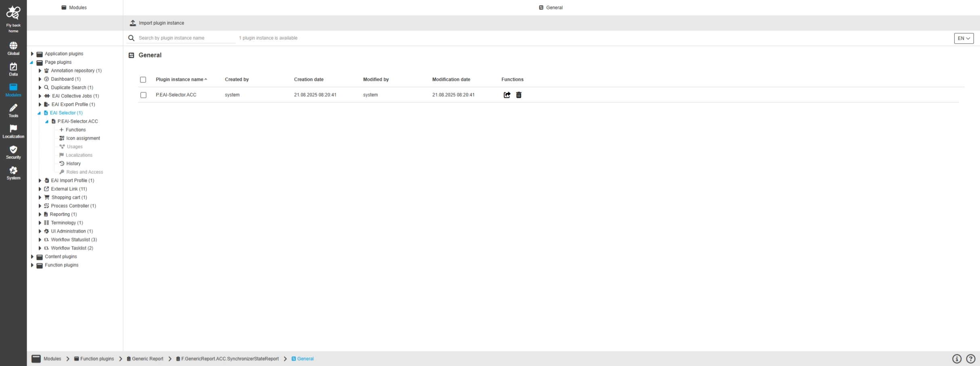Open Icon assignment tree item

80,138
